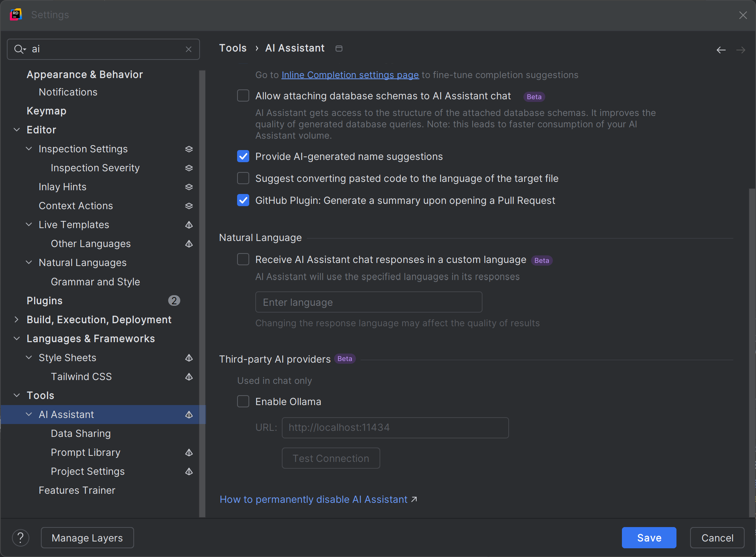Tick the Enable Ollama checkbox
Viewport: 756px width, 557px height.
pos(243,401)
